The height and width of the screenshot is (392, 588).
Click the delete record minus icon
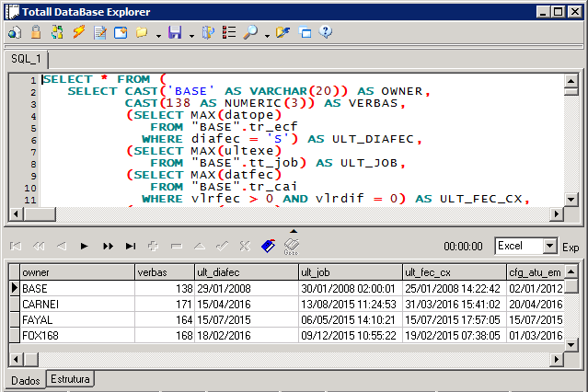point(177,246)
